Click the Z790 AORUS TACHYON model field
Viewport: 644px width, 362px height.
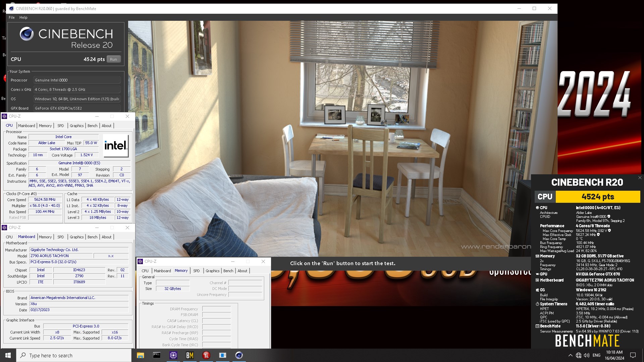coord(61,256)
